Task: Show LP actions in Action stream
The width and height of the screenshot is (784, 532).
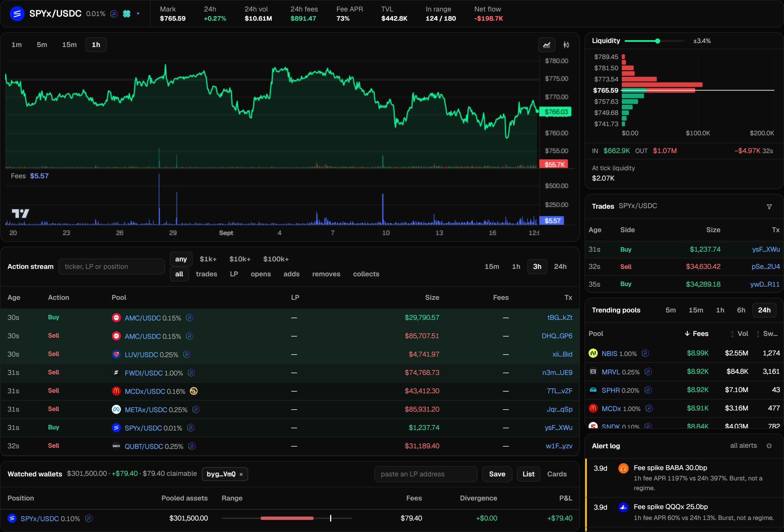Action: point(234,274)
